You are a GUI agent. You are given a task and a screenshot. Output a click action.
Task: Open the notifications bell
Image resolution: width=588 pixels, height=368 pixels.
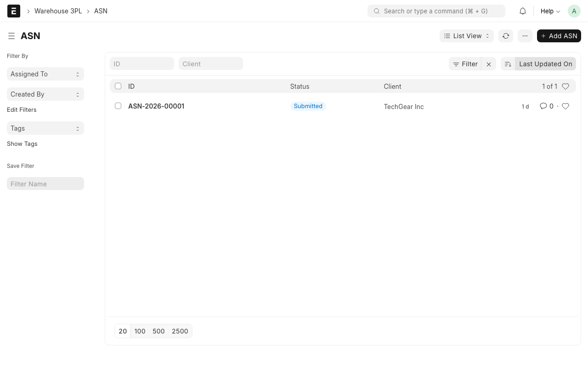(523, 11)
